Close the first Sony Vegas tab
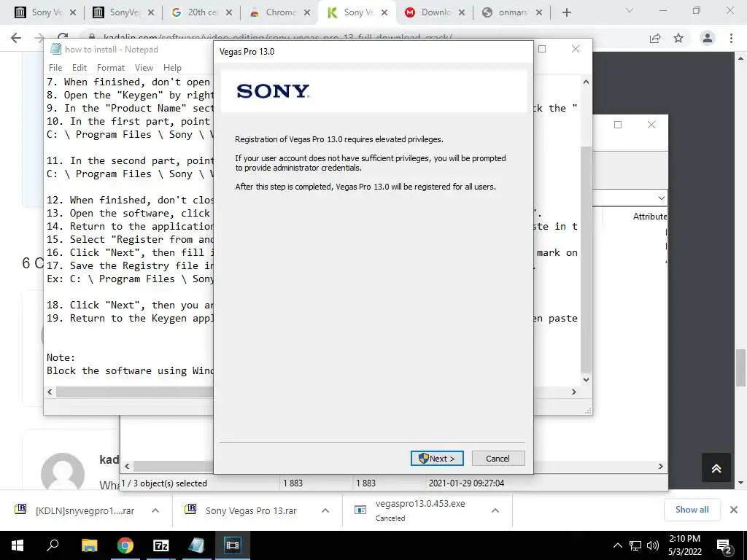This screenshot has width=747, height=560. [x=73, y=13]
